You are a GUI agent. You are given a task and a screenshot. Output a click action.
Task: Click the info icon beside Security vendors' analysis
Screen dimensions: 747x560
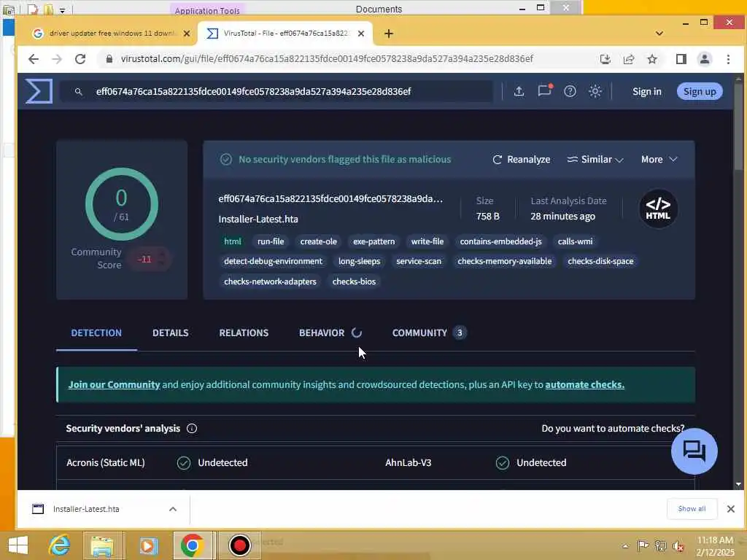coord(192,429)
